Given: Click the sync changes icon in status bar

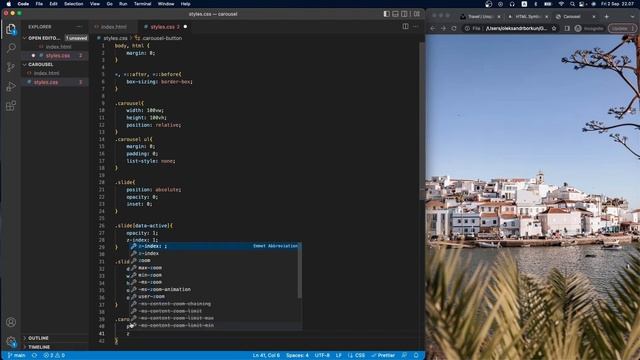Looking at the screenshot, I should (34, 356).
